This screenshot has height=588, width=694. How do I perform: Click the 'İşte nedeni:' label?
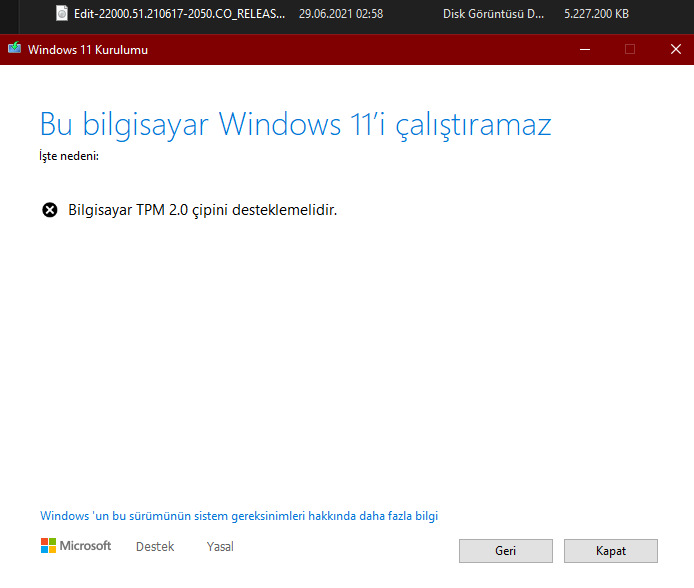69,156
